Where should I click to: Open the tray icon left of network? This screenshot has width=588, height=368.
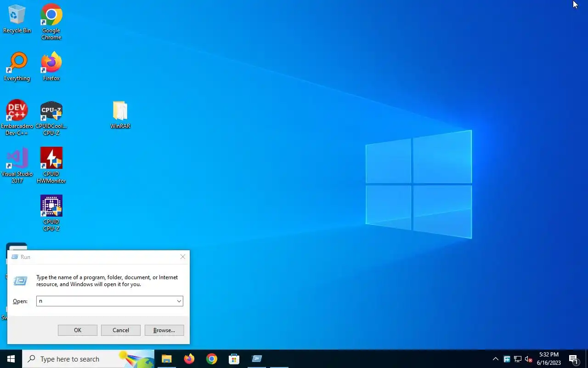pyautogui.click(x=507, y=359)
